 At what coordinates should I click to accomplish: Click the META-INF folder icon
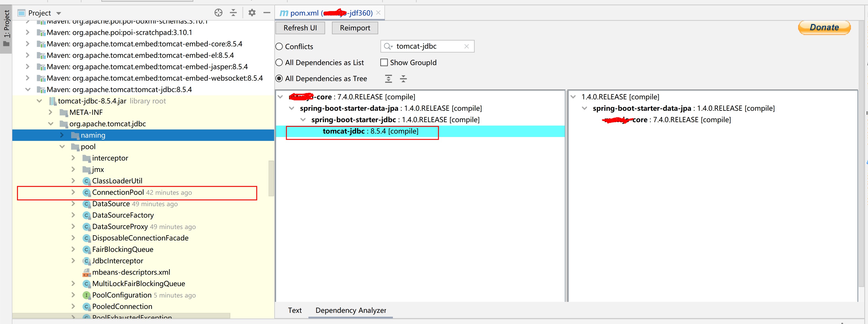pyautogui.click(x=63, y=113)
